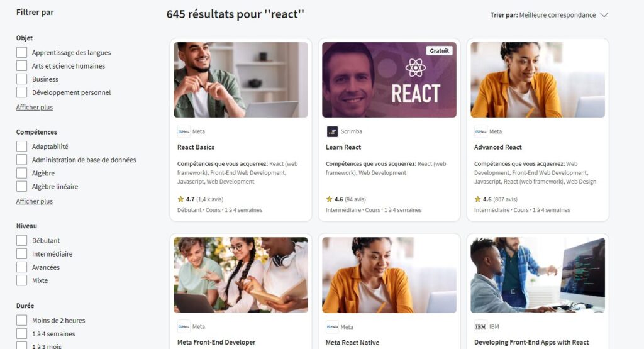Toggle the Algèbre linéaire skill filter
644x349 pixels.
22,186
